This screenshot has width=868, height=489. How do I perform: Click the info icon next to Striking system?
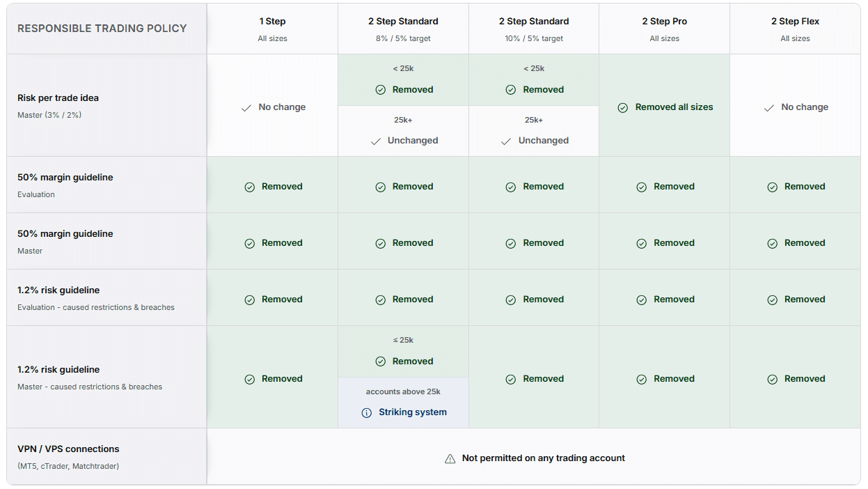(x=367, y=413)
